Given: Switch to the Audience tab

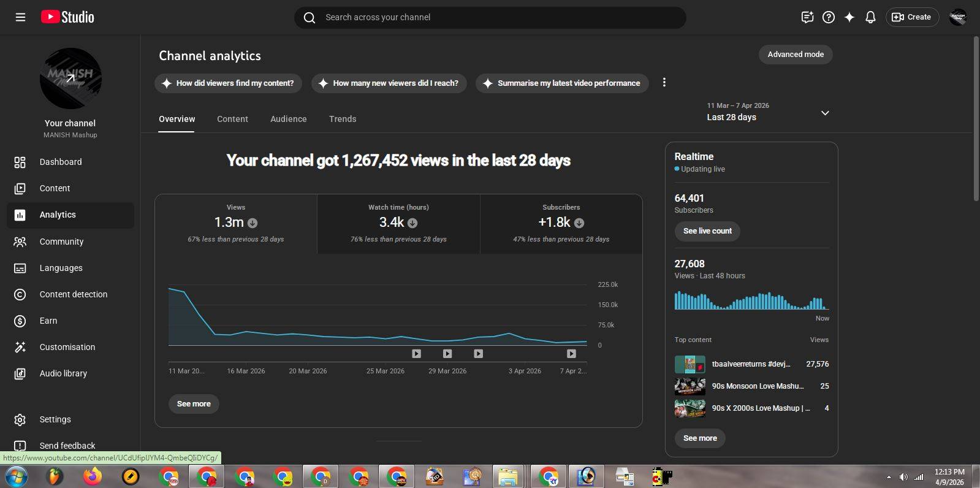Looking at the screenshot, I should tap(288, 119).
